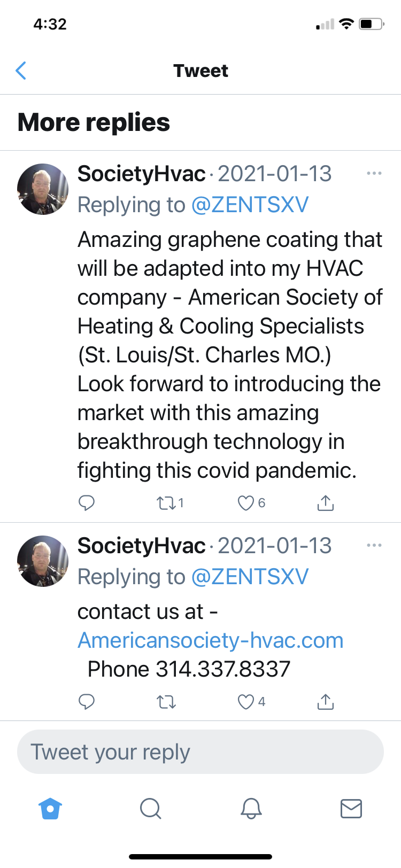Open more options for the second tweet

(374, 546)
